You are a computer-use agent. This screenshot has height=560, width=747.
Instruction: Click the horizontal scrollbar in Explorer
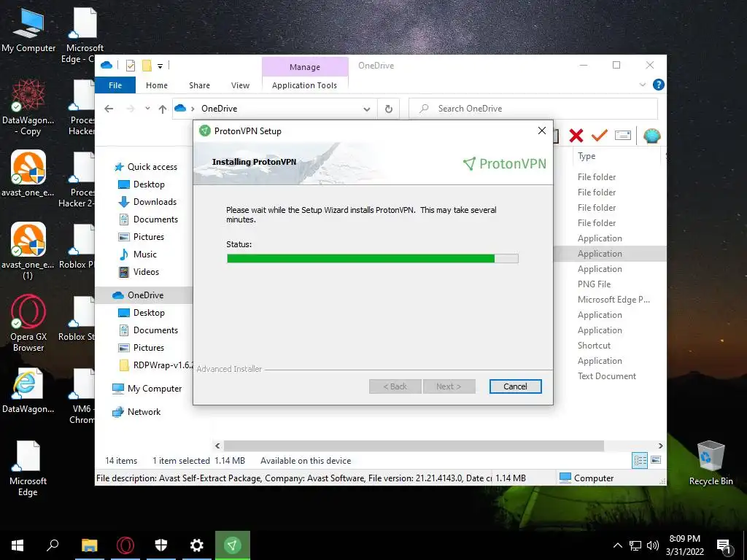(414, 446)
